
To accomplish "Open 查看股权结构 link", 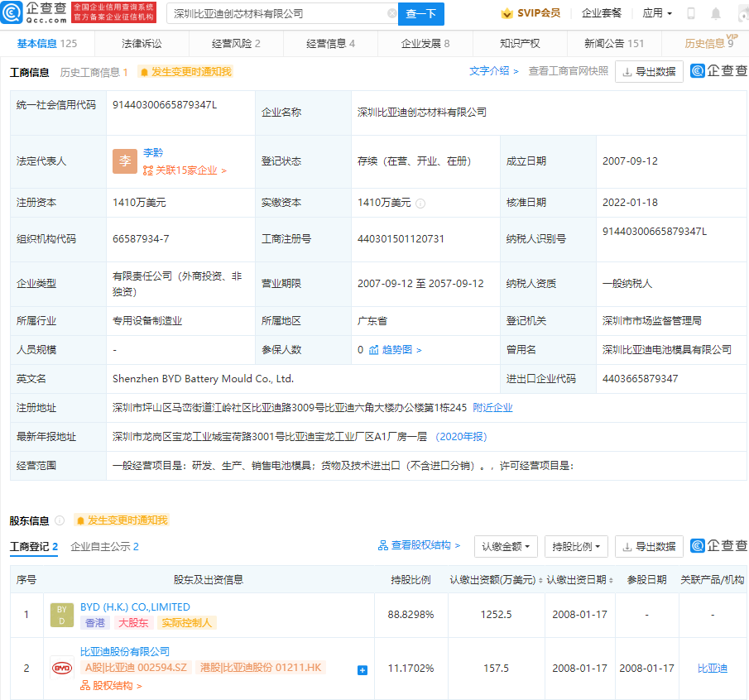I will pyautogui.click(x=419, y=545).
